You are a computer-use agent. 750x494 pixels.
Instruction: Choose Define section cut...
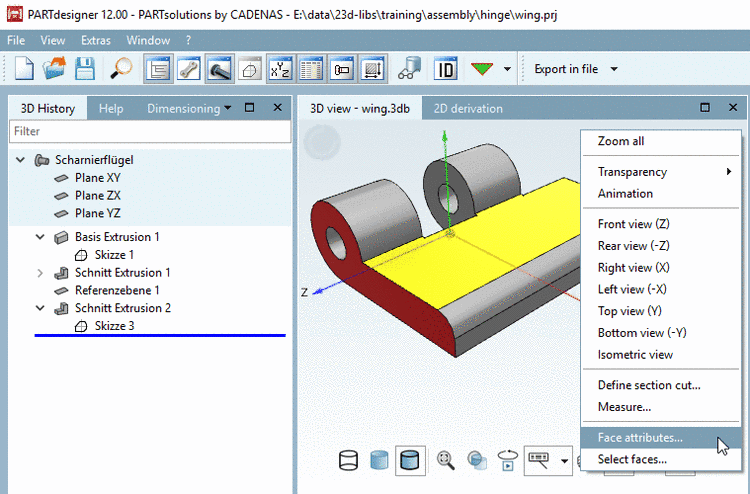[661, 385]
